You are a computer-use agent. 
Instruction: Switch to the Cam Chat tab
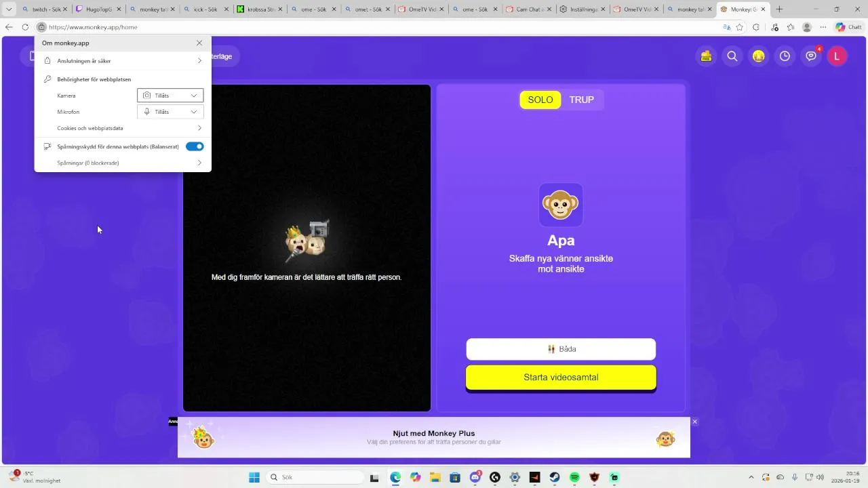(530, 9)
